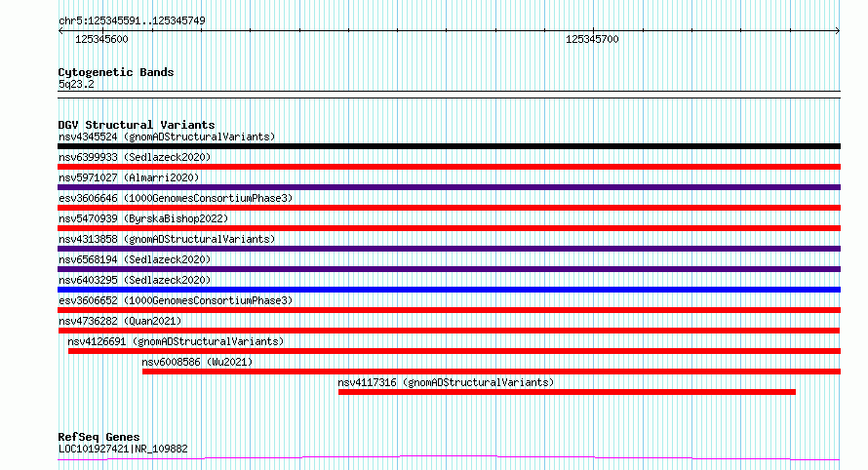Open variant nsv4736282 (Quan2021) label
868x470 pixels.
pos(120,321)
